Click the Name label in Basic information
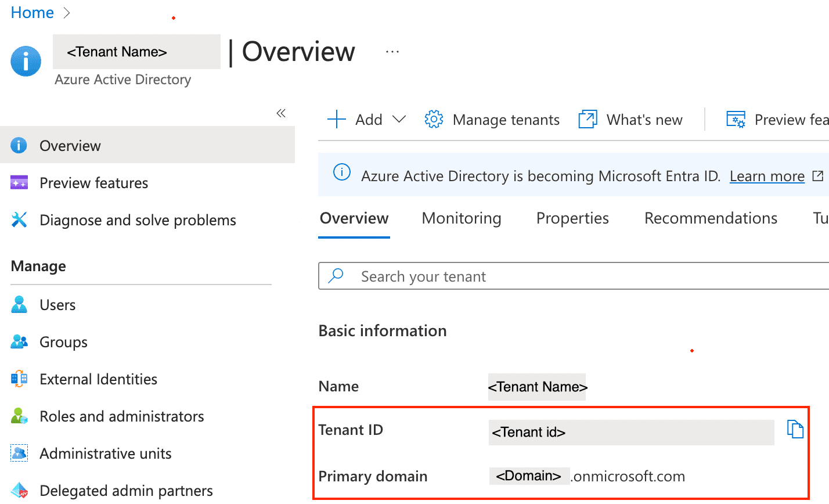 (x=338, y=387)
